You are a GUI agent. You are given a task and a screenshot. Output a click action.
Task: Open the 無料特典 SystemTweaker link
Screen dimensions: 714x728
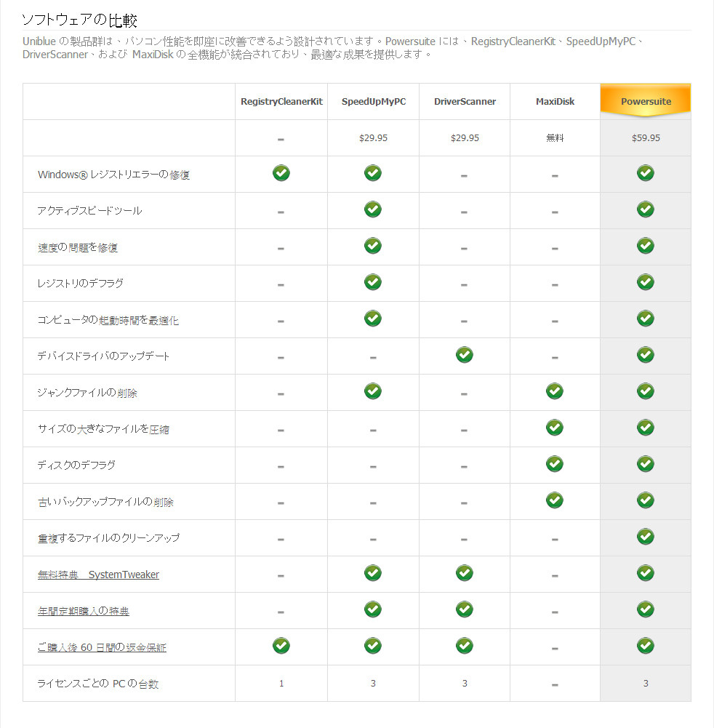[98, 575]
